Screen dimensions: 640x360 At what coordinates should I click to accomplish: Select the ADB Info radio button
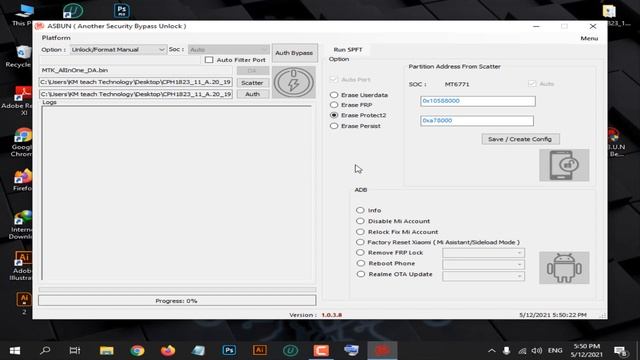click(x=360, y=210)
